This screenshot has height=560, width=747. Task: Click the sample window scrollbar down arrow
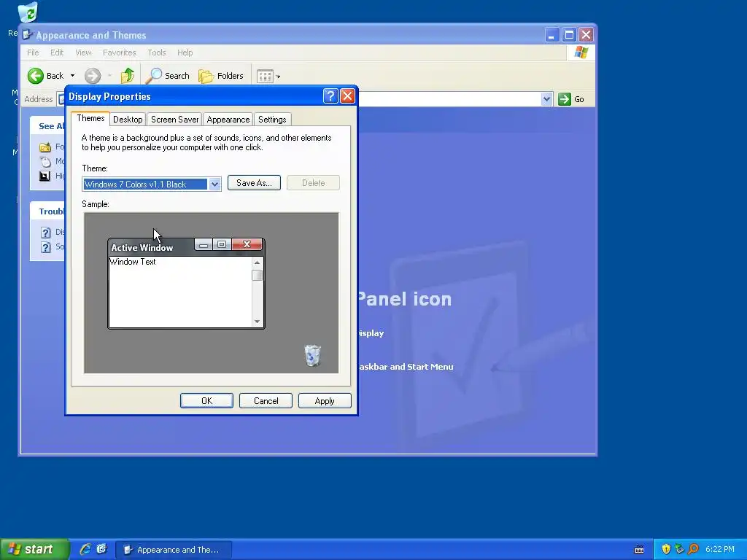pyautogui.click(x=258, y=322)
